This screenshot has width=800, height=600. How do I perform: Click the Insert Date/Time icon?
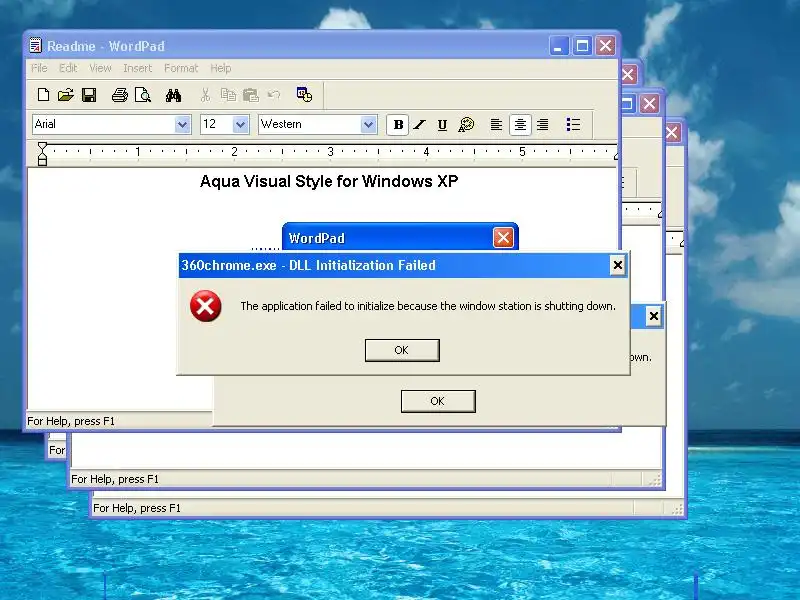[305, 94]
